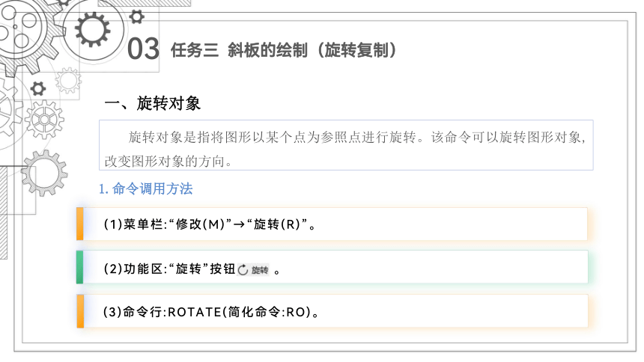Click the orange color bar of item (3)
This screenshot has height=362, width=644.
click(x=80, y=311)
